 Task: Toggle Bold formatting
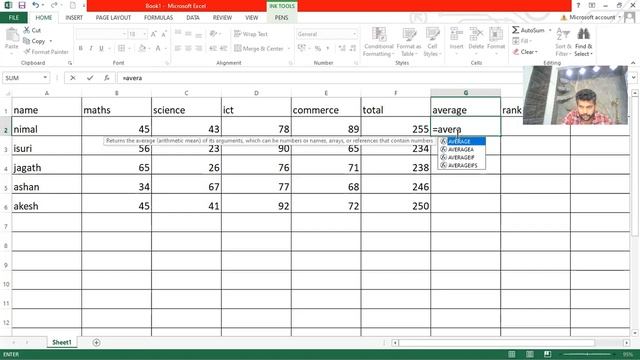(x=80, y=49)
